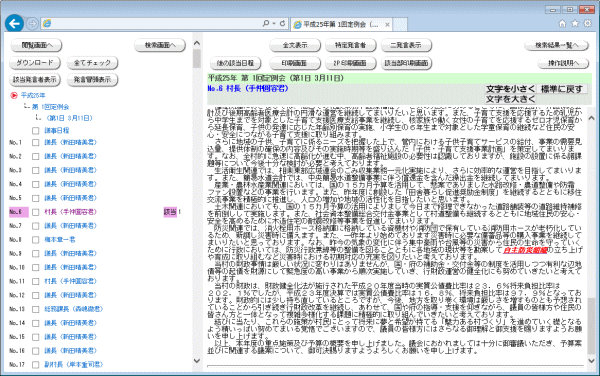The height and width of the screenshot is (376, 600).
Task: Click the highlighted 自主防災組織 search hit
Action: pos(525,250)
